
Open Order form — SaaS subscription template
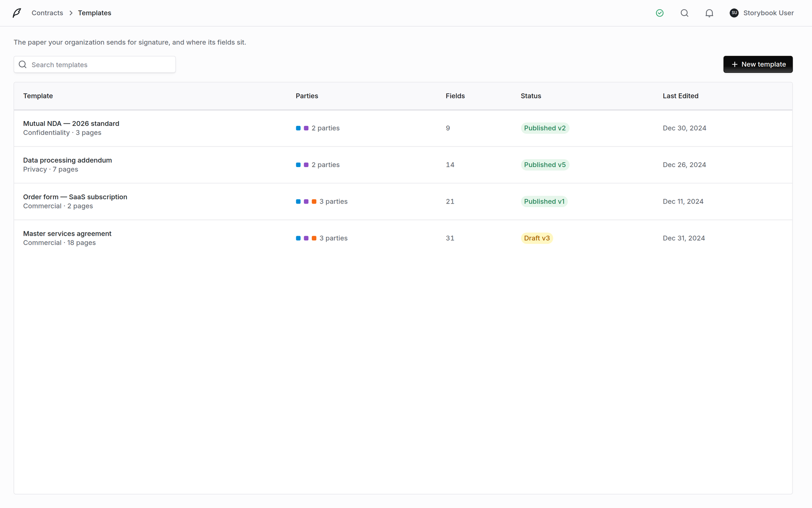[75, 197]
